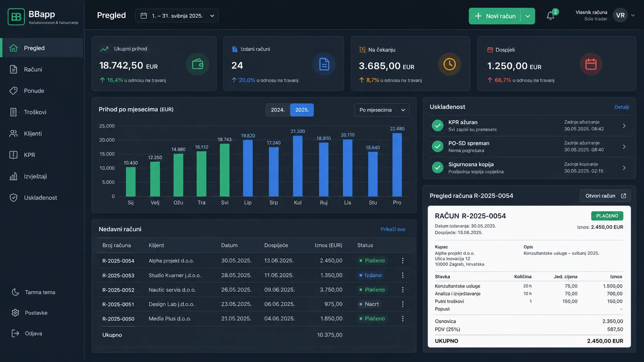Click the clock icon in Na čekanju card

click(x=449, y=64)
